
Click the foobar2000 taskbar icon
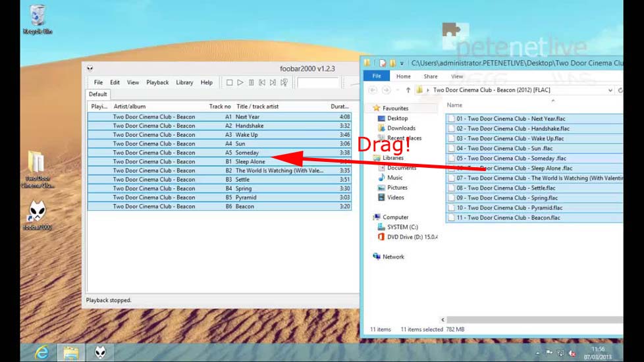point(100,352)
